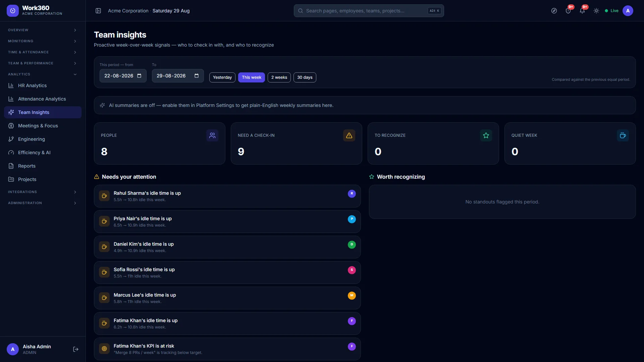Viewport: 644px width, 362px height.
Task: Click the To Recognize star icon
Action: 486,135
